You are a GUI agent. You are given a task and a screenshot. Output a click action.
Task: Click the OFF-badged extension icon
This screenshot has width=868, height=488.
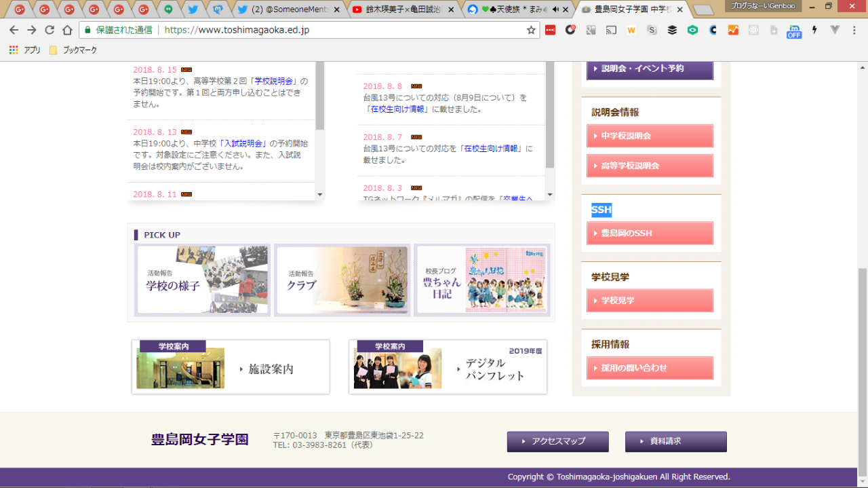(793, 31)
